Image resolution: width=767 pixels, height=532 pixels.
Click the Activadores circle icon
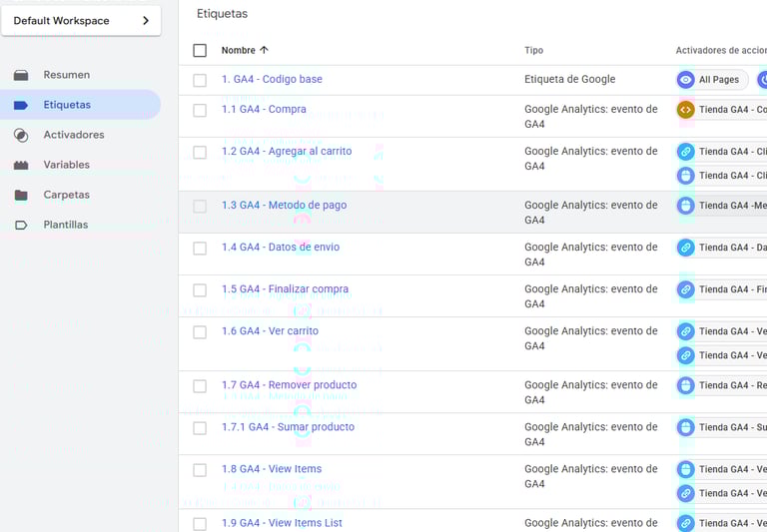click(x=21, y=135)
